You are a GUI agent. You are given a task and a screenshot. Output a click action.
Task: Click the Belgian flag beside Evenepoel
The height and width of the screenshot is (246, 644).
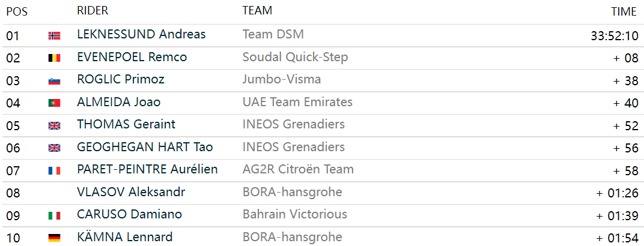click(54, 58)
